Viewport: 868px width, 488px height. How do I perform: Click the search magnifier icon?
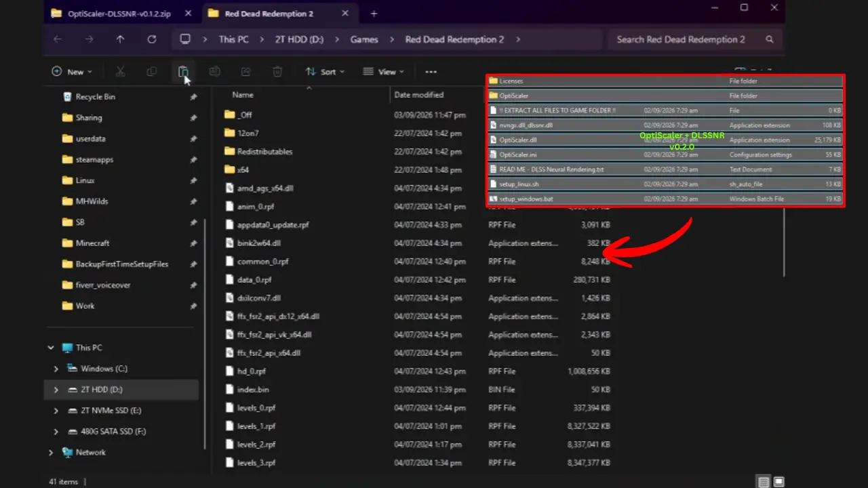coord(769,39)
